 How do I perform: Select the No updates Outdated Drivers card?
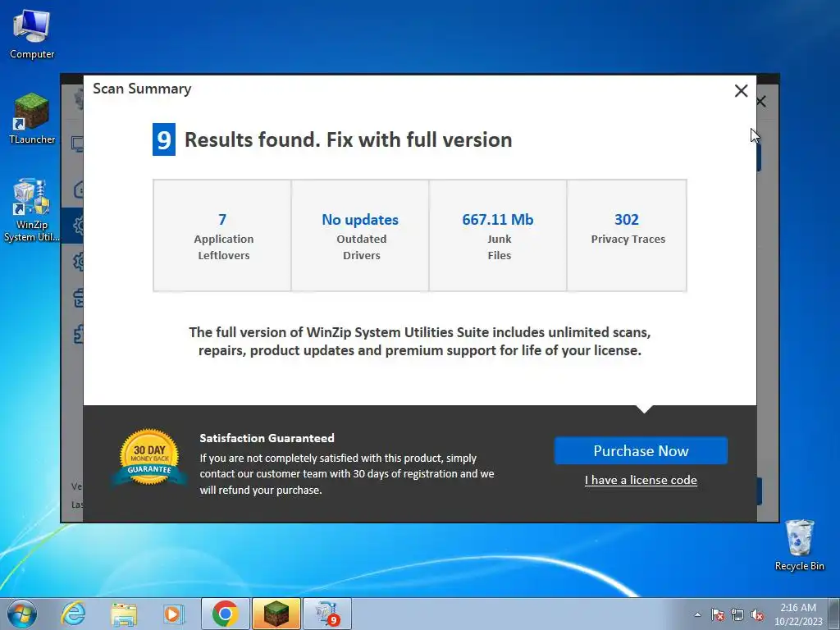pyautogui.click(x=360, y=235)
